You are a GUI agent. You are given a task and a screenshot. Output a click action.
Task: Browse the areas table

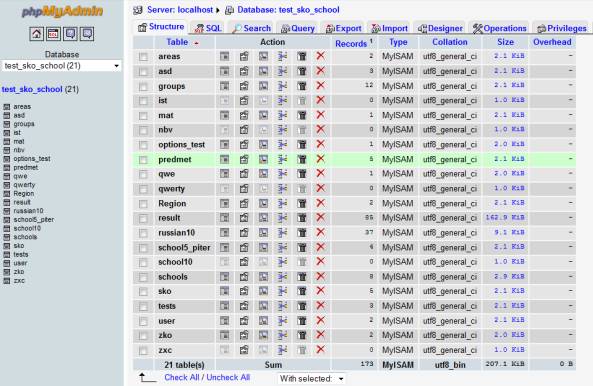point(224,56)
